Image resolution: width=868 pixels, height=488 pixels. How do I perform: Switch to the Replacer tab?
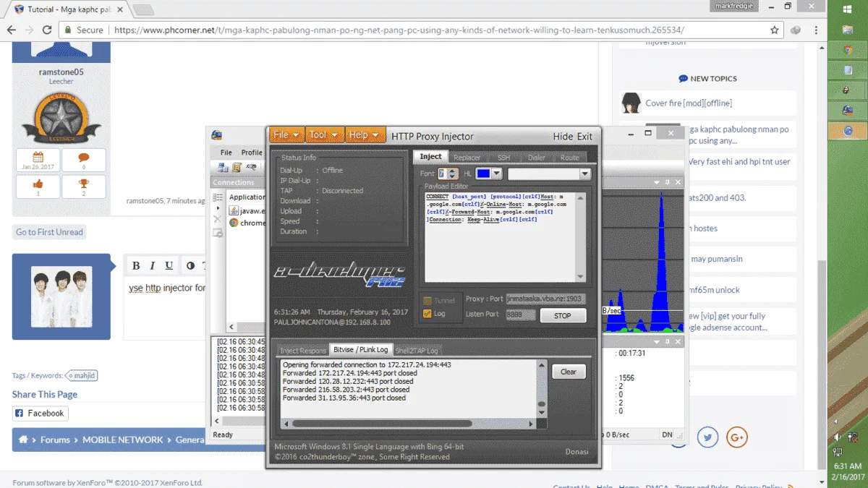click(467, 158)
